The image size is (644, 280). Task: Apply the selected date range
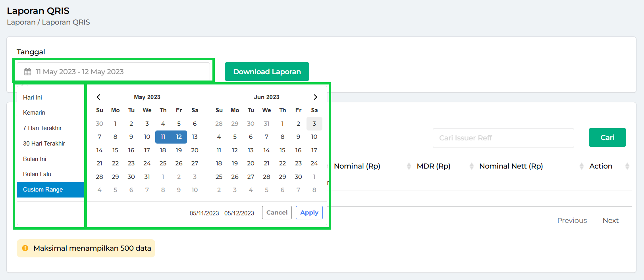[309, 213]
